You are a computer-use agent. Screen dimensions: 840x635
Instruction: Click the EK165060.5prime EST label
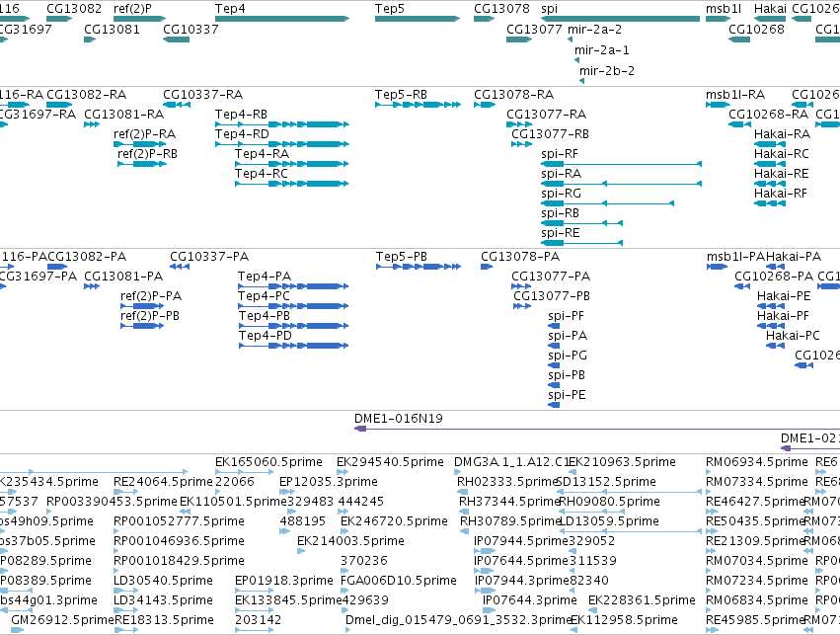[x=268, y=462]
